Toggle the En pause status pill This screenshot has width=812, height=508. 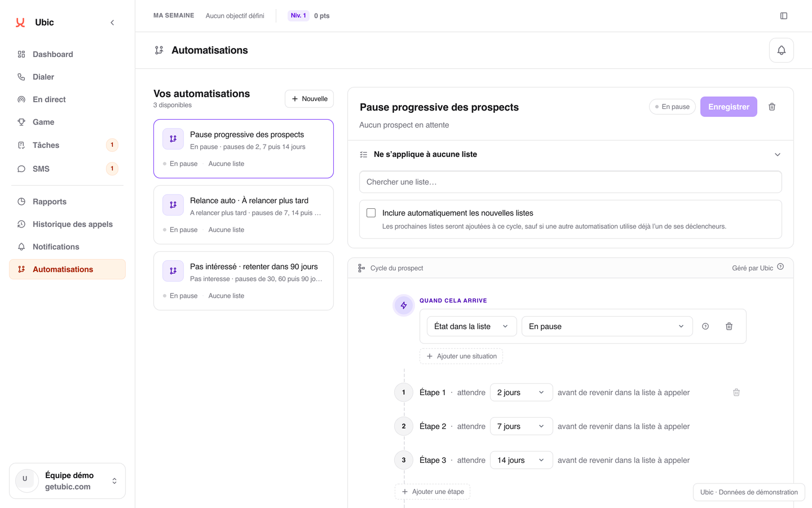[x=672, y=107]
